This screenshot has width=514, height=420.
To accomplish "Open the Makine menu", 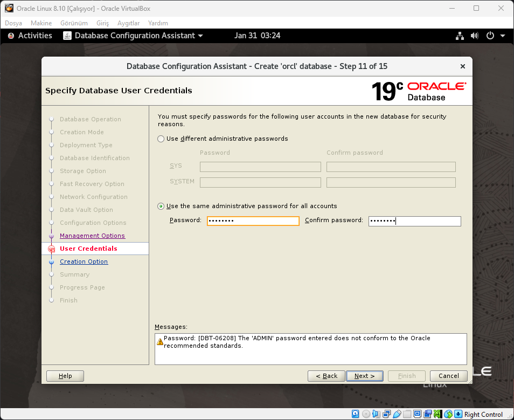I will click(x=41, y=23).
